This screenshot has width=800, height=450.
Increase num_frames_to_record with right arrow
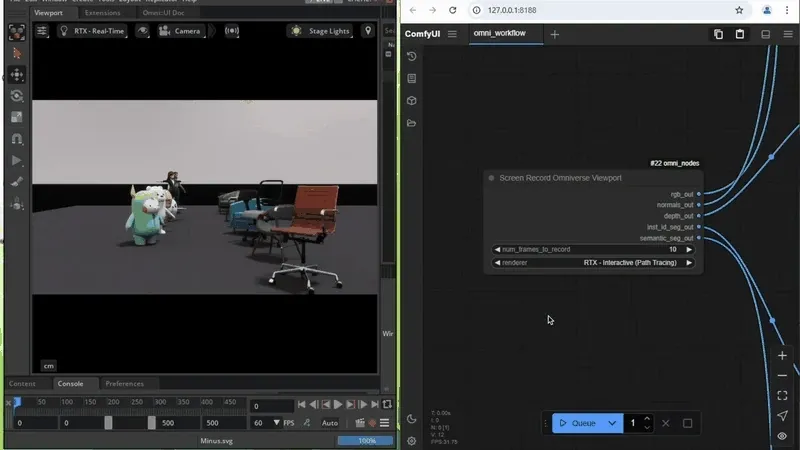[689, 249]
